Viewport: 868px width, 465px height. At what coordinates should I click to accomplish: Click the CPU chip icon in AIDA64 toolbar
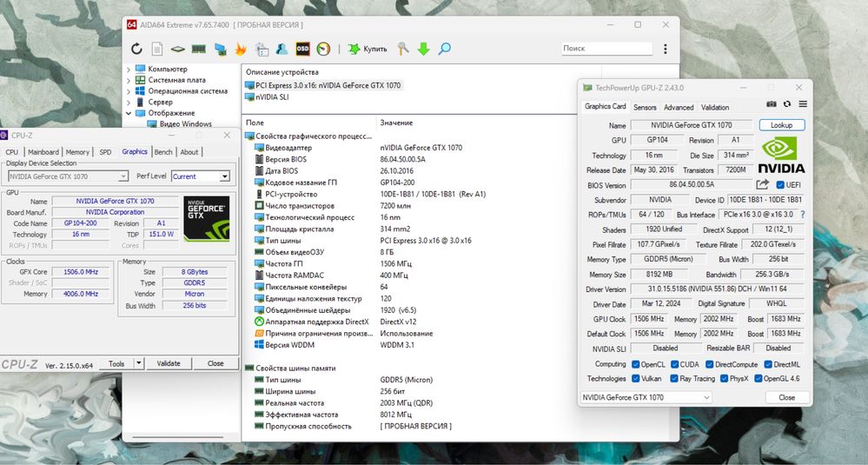(x=178, y=50)
